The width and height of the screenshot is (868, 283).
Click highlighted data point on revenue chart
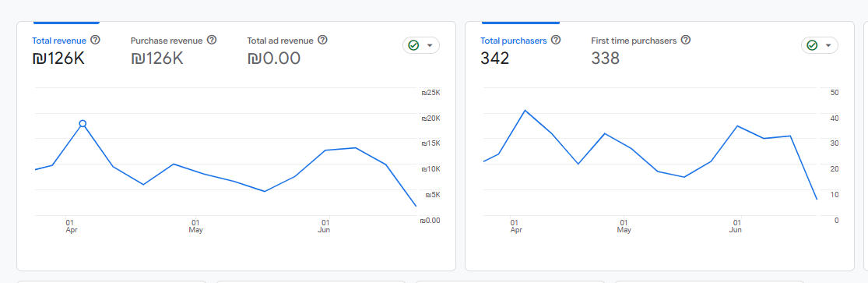point(83,123)
